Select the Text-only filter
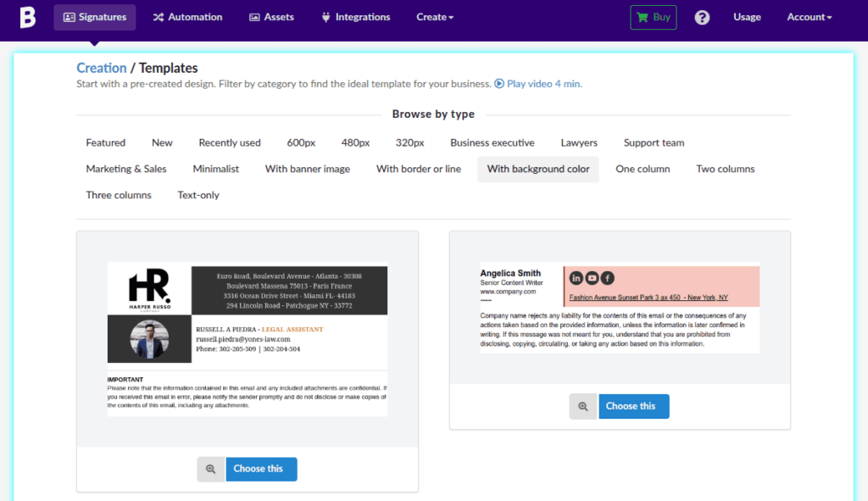The width and height of the screenshot is (868, 501). pyautogui.click(x=198, y=195)
